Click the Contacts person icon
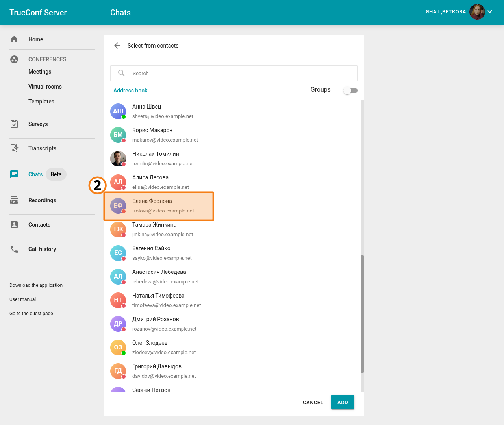504x425 pixels. pos(14,225)
